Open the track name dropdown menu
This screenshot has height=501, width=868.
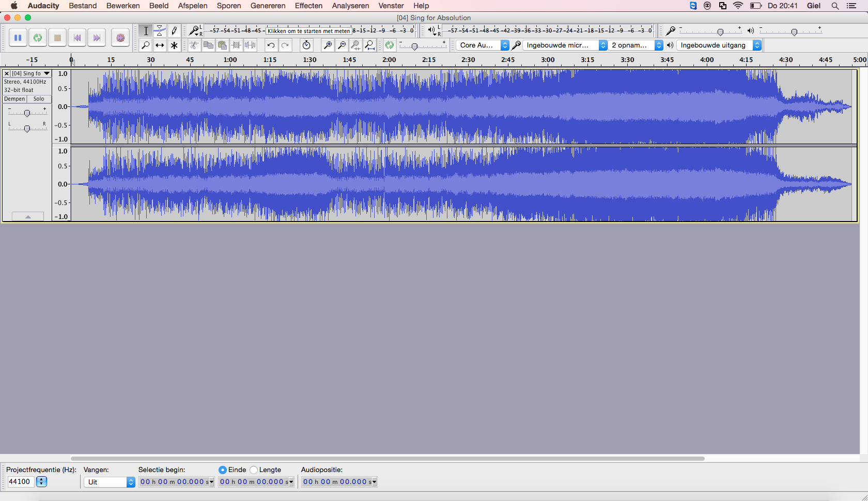[31, 73]
